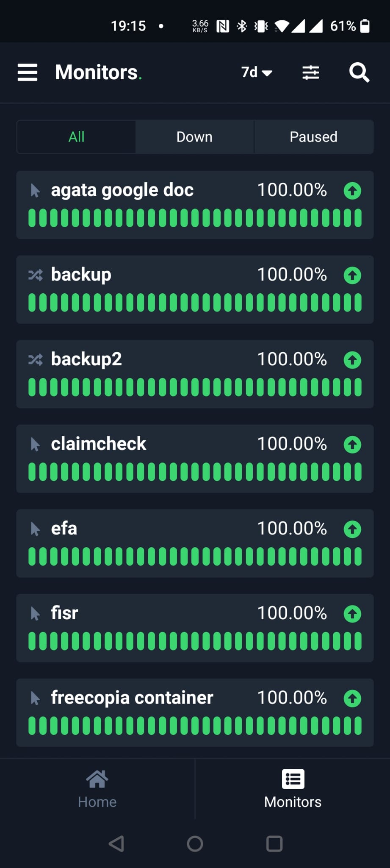390x868 pixels.
Task: Tap the search magnifier icon
Action: click(359, 72)
